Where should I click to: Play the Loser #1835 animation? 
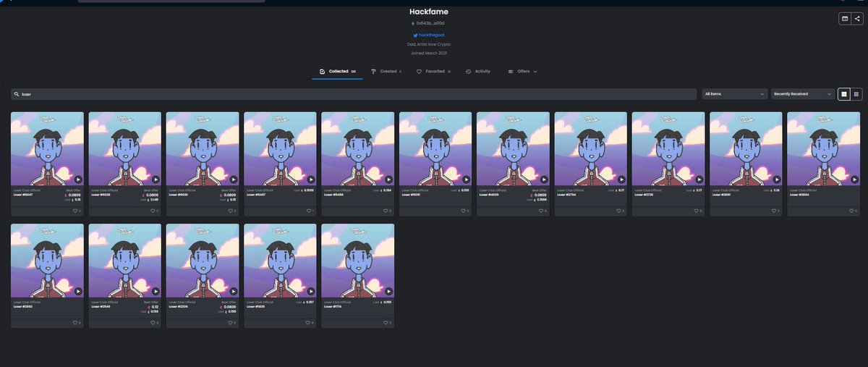(x=311, y=292)
